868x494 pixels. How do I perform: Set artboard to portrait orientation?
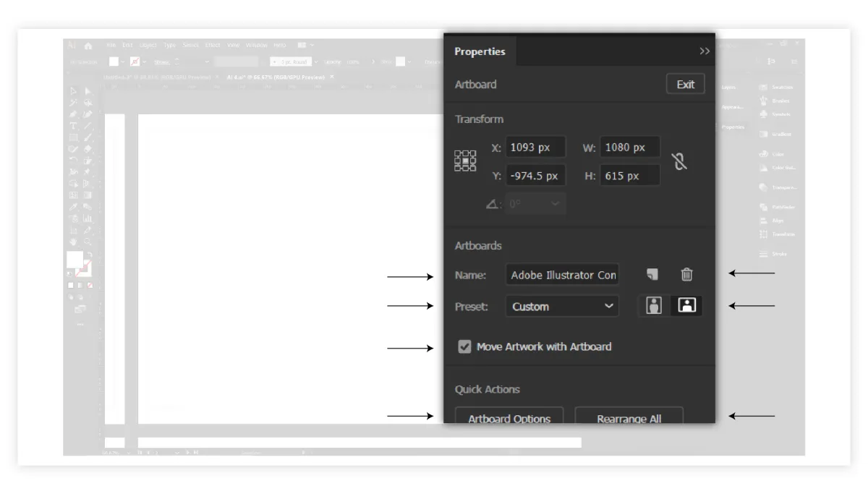pos(654,306)
